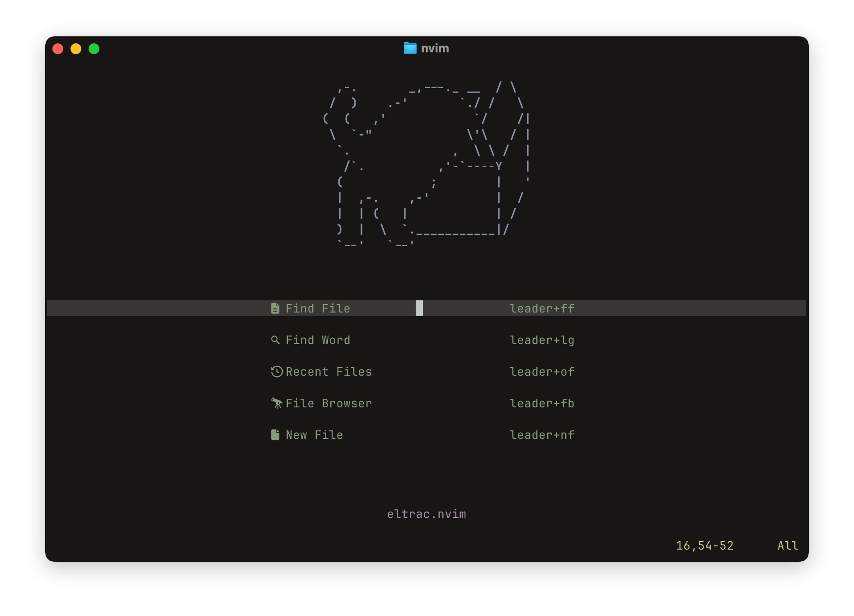Launch the File Browser entry
This screenshot has height=616, width=854.
(328, 403)
